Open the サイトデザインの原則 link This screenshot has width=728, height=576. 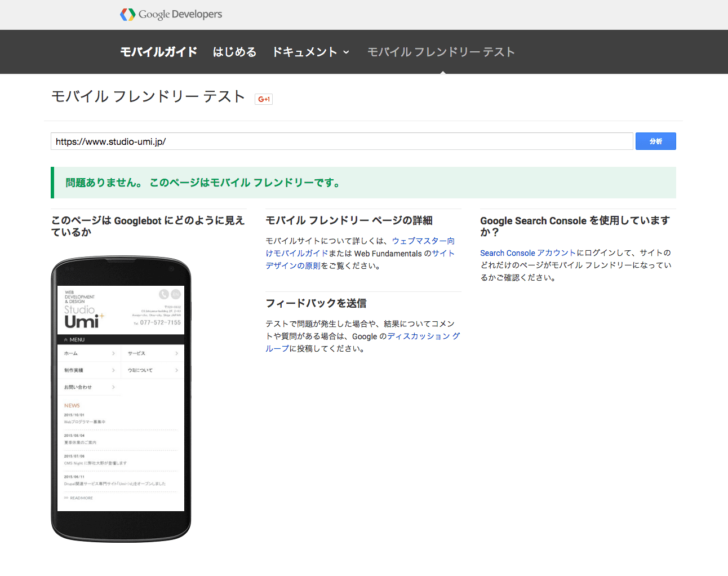[x=360, y=259]
